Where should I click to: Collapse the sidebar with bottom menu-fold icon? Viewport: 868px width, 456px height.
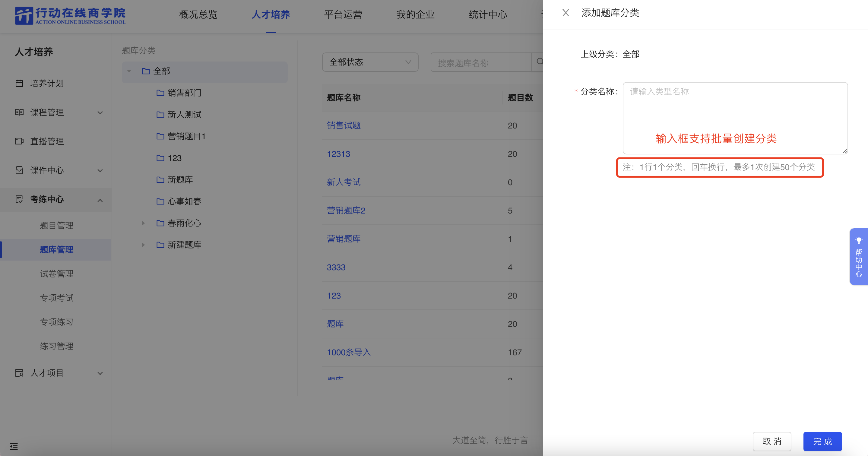(x=14, y=446)
